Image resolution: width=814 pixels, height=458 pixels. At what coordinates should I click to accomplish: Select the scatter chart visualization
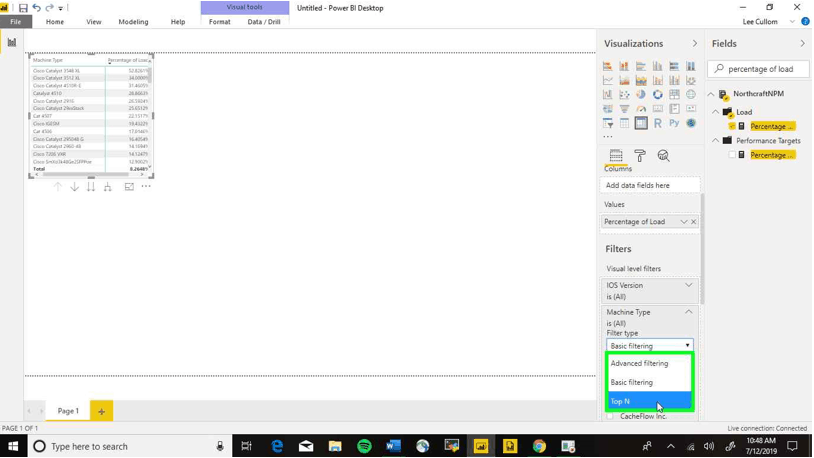tap(624, 95)
